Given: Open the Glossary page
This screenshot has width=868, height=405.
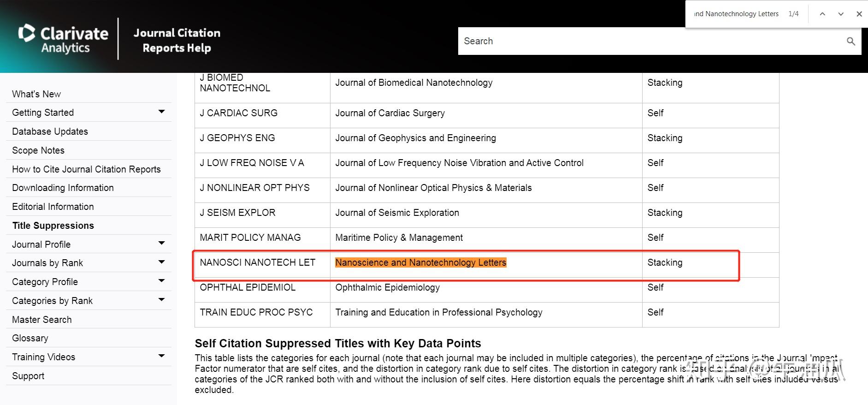Looking at the screenshot, I should [30, 338].
